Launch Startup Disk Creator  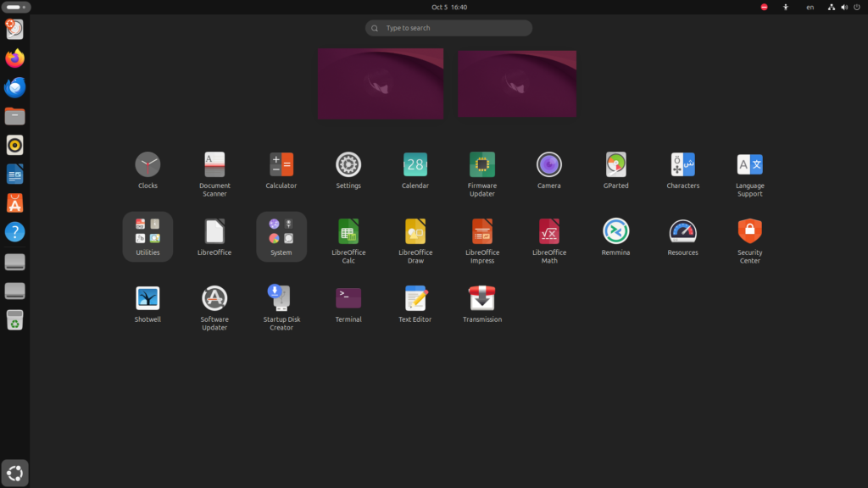tap(281, 308)
